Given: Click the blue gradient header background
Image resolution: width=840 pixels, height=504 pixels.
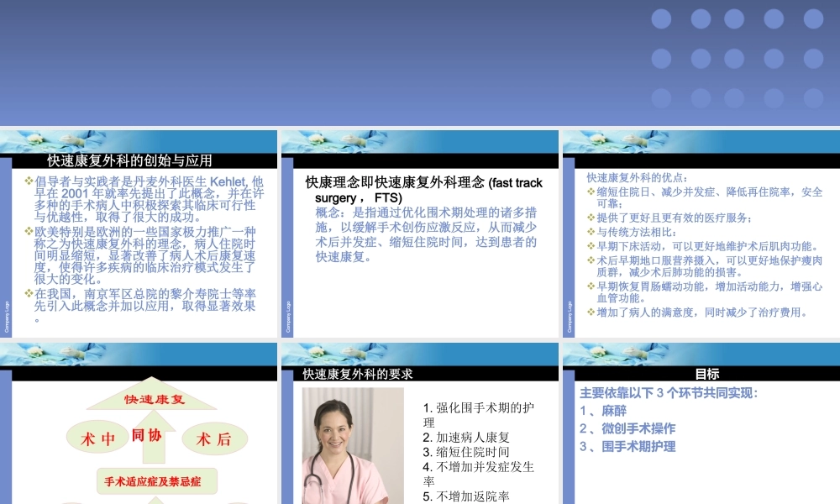Looking at the screenshot, I should 336,59.
